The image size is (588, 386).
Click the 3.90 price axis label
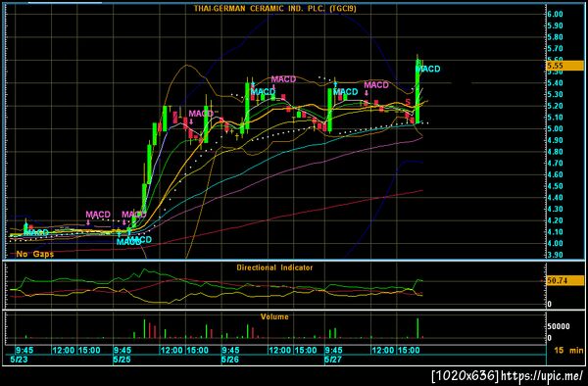556,255
